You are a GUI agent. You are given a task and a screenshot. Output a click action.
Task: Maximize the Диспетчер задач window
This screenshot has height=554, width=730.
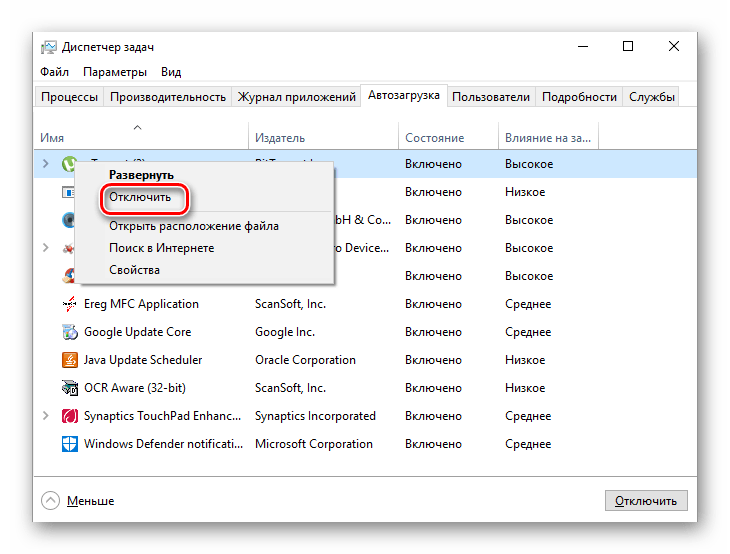628,46
